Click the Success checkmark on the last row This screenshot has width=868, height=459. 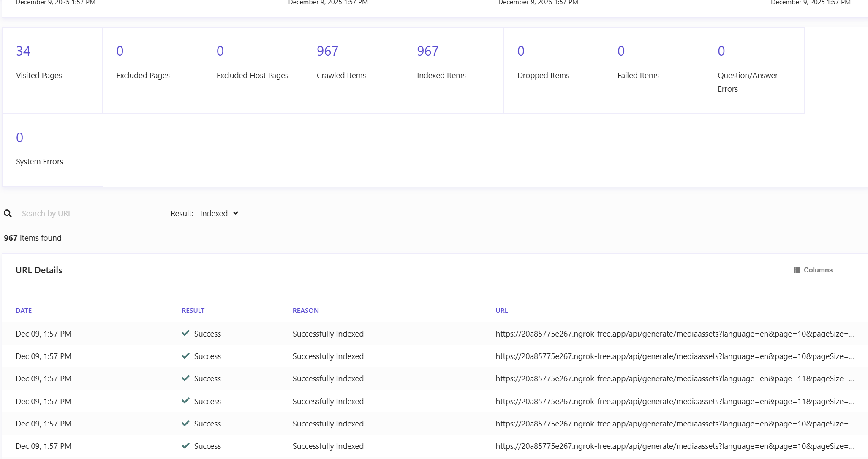[185, 446]
